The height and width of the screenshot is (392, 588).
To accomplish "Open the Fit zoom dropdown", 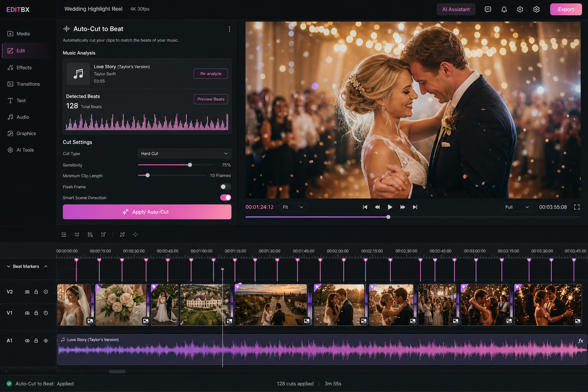I will pos(293,207).
